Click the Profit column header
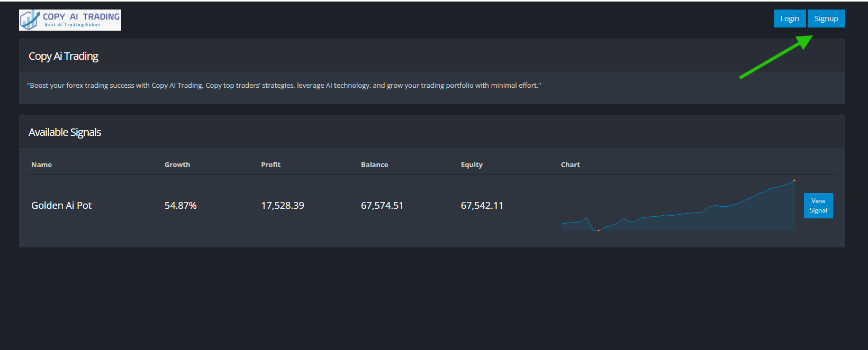868x350 pixels. (x=270, y=165)
